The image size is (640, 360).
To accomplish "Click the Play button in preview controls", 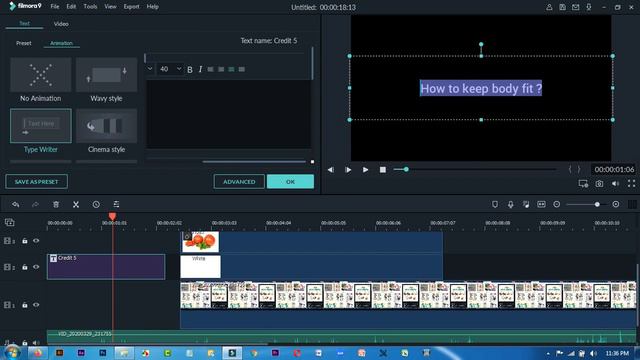I will point(365,170).
